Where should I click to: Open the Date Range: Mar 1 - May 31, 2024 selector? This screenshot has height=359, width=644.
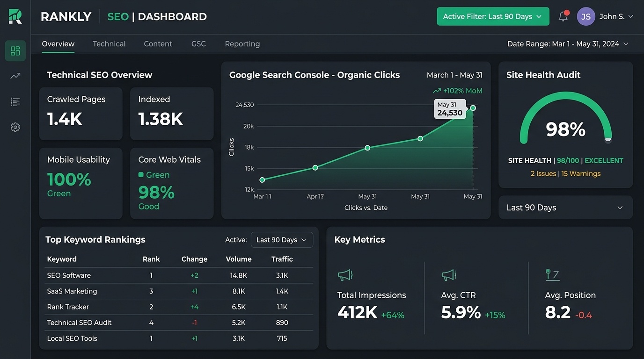tap(568, 44)
